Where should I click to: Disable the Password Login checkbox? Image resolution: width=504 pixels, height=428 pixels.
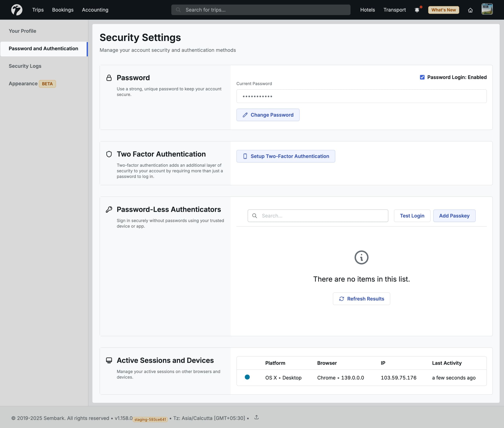(x=422, y=77)
